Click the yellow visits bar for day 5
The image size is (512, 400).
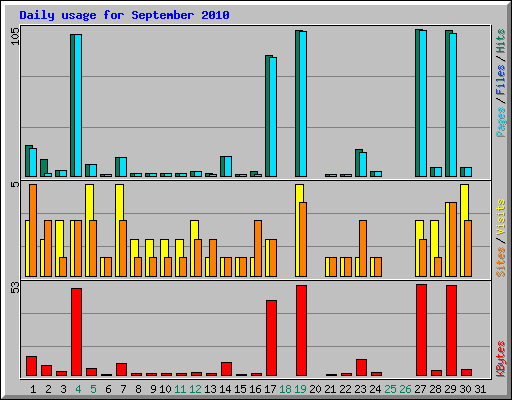[89, 230]
